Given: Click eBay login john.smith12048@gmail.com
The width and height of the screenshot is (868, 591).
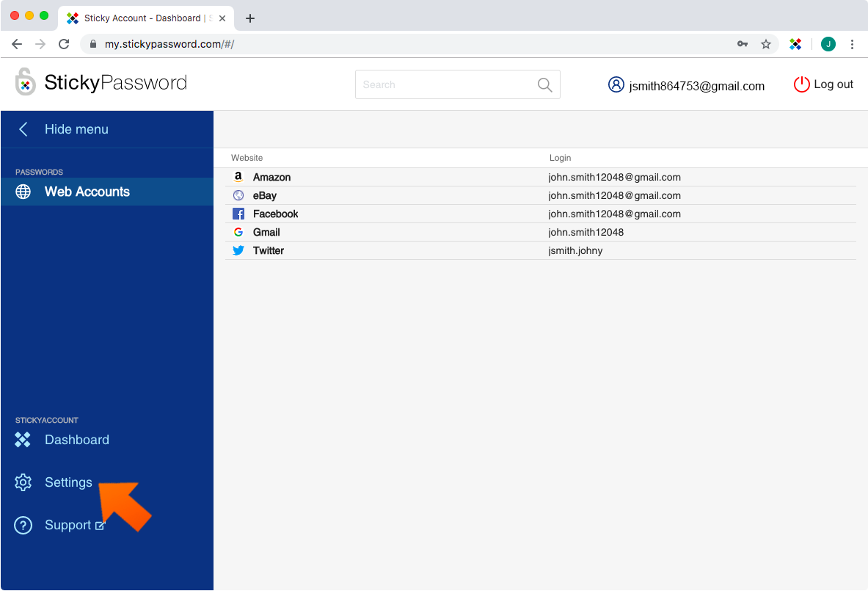Looking at the screenshot, I should pos(614,195).
